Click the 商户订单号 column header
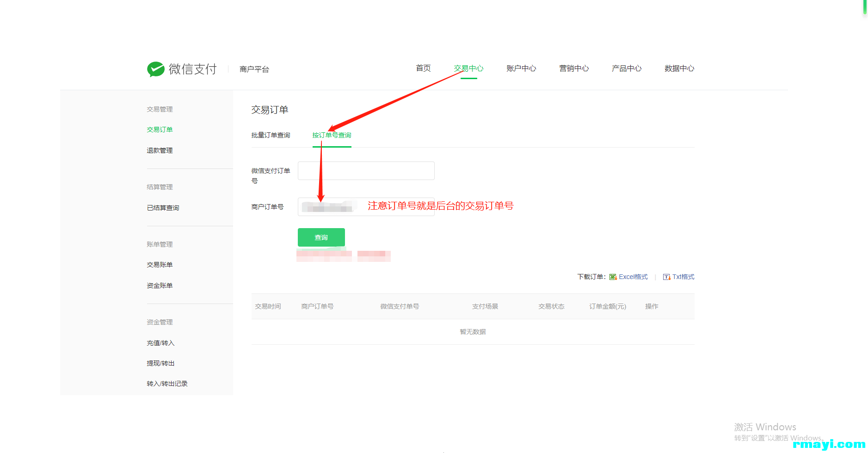 (x=317, y=306)
